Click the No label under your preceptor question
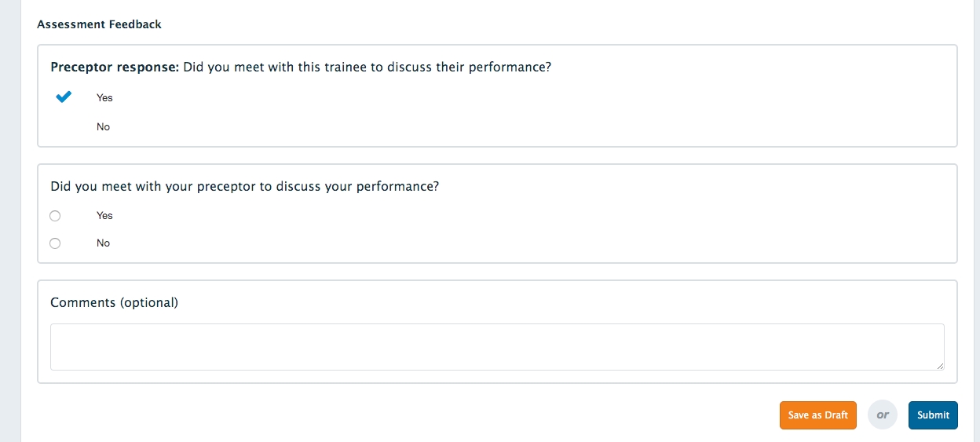980x442 pixels. [103, 243]
